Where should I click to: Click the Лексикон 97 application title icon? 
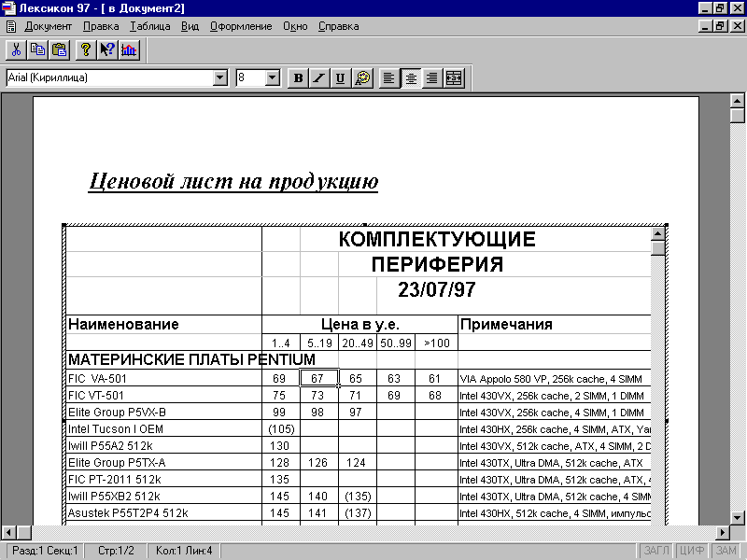(x=8, y=8)
